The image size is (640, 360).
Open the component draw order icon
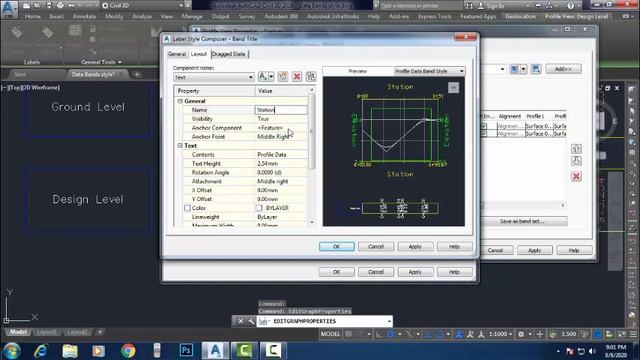point(311,76)
